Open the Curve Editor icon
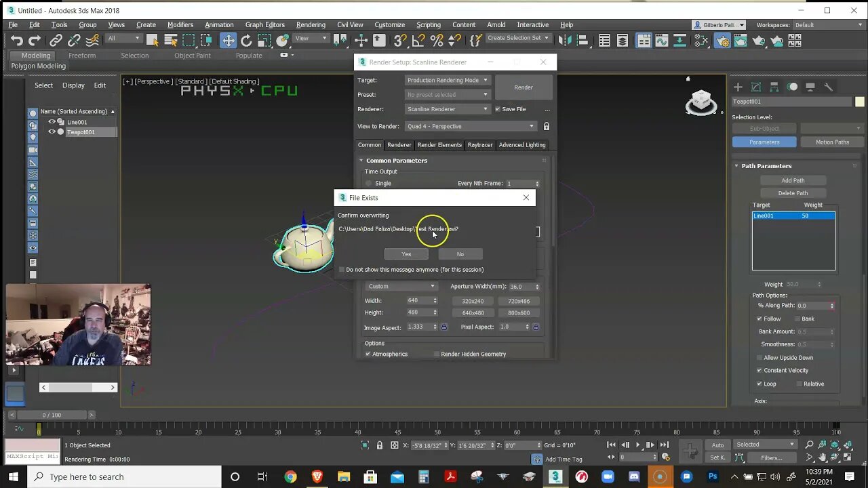The width and height of the screenshot is (868, 488). click(x=662, y=41)
